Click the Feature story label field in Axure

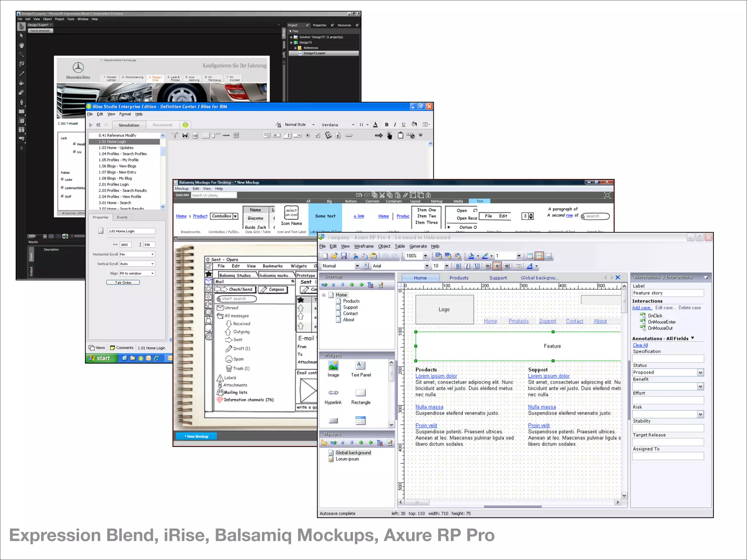point(668,293)
